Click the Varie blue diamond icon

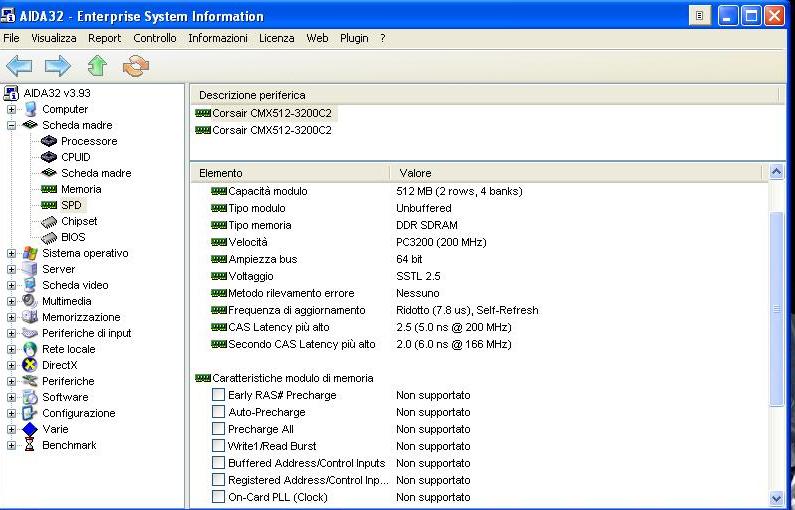(x=30, y=429)
